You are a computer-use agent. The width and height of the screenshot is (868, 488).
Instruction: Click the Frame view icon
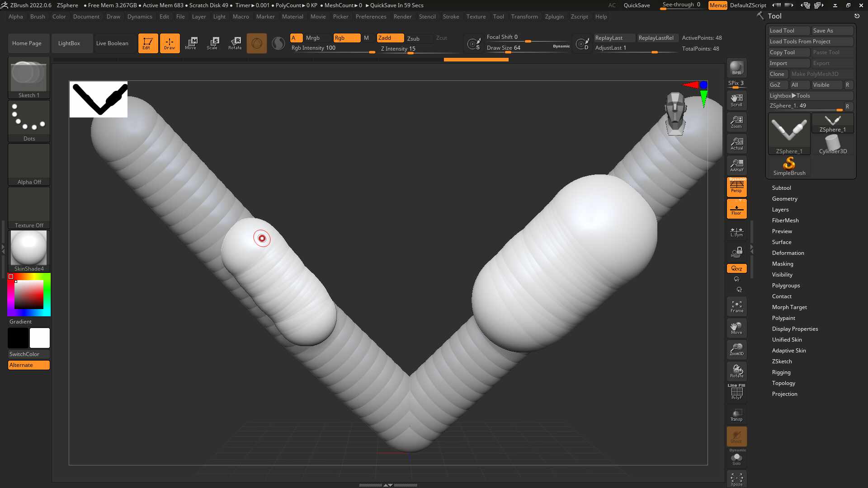point(736,306)
